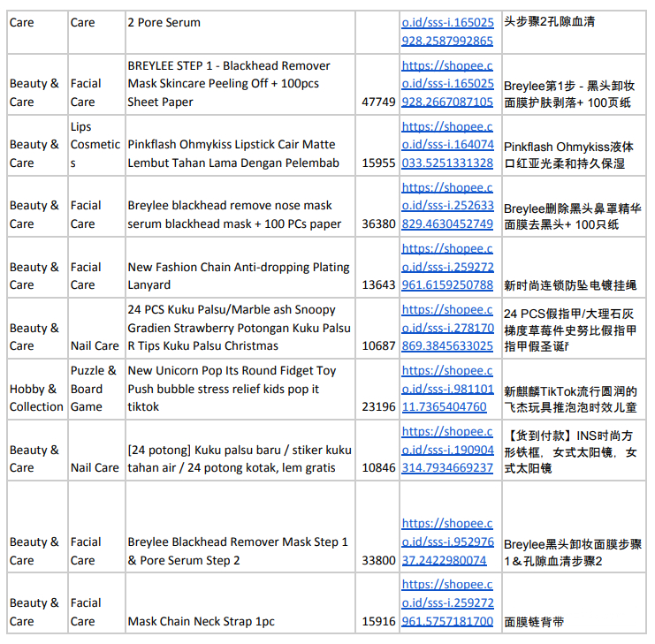Select the Mask Chain Neck Strap 1pc text
Viewport: 655px width, 644px height.
coord(202,622)
